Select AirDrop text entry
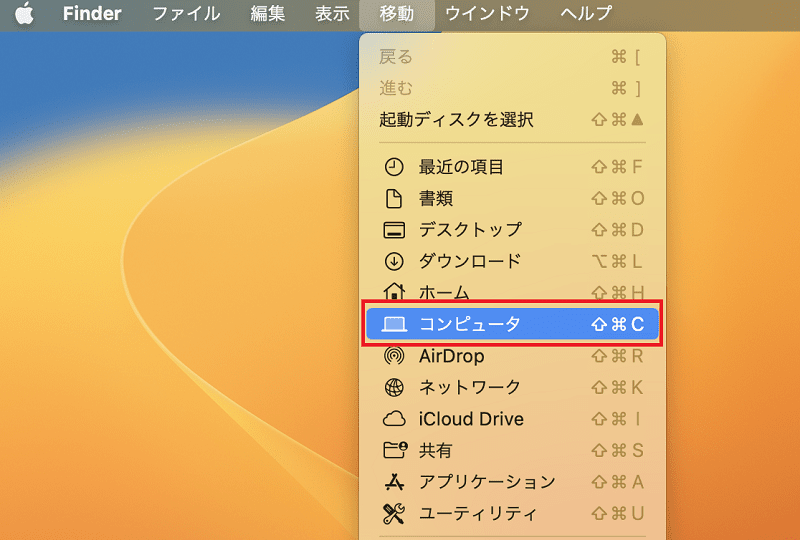This screenshot has width=800, height=540. tap(452, 356)
